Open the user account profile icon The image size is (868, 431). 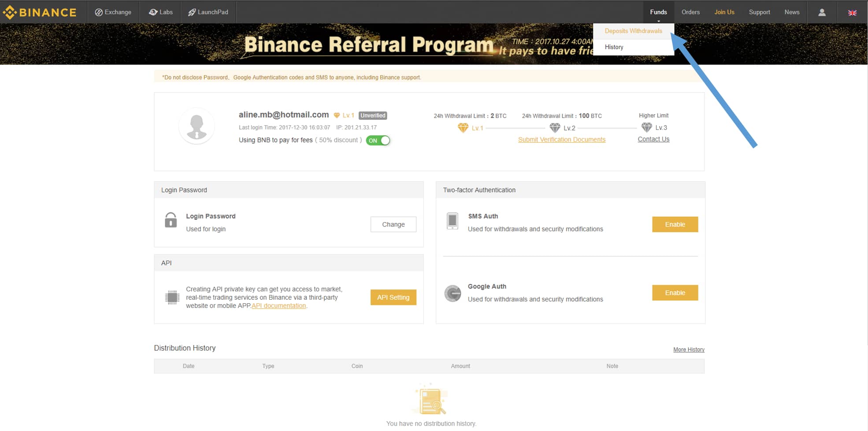[x=822, y=12]
